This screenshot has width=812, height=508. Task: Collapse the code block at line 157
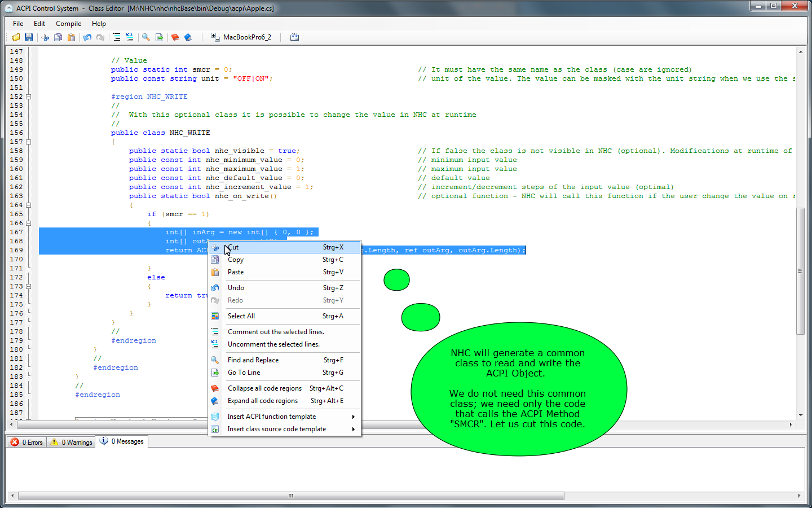(x=29, y=142)
